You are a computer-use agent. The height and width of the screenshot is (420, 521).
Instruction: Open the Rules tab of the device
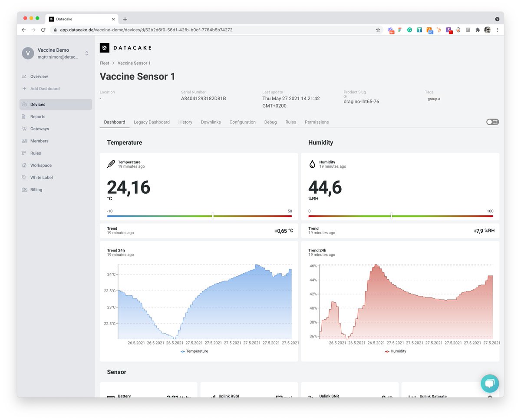click(x=291, y=122)
